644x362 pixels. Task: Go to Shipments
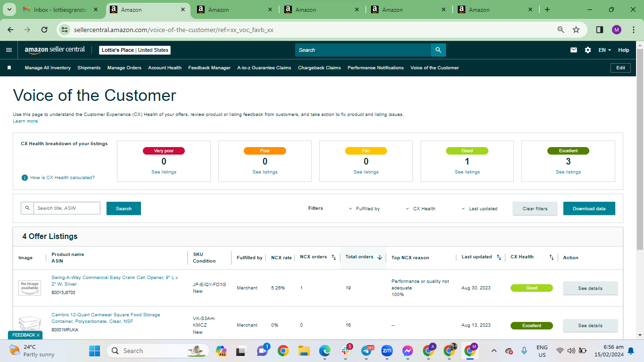coord(89,68)
